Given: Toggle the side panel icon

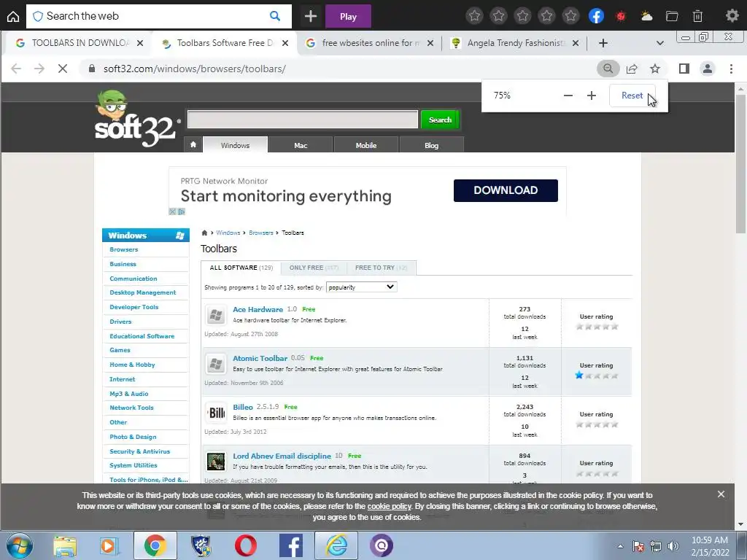Looking at the screenshot, I should (684, 69).
